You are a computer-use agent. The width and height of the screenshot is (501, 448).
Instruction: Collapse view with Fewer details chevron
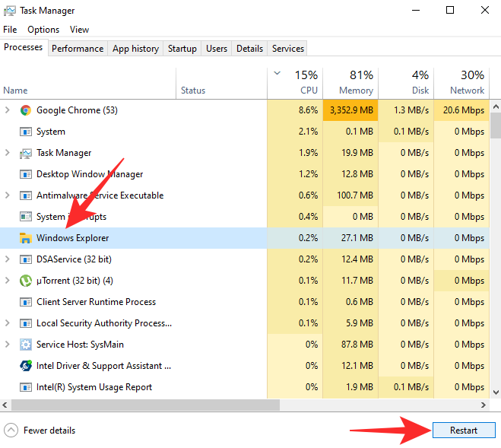pos(11,431)
